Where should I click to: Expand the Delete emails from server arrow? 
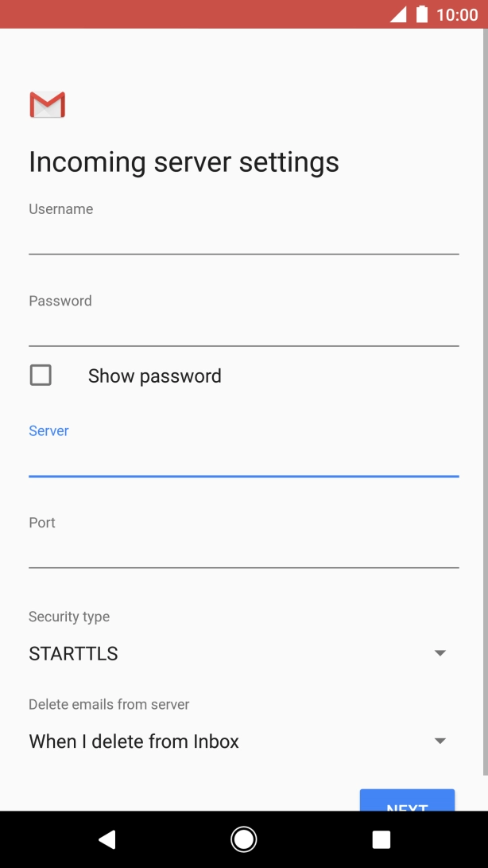coord(440,741)
